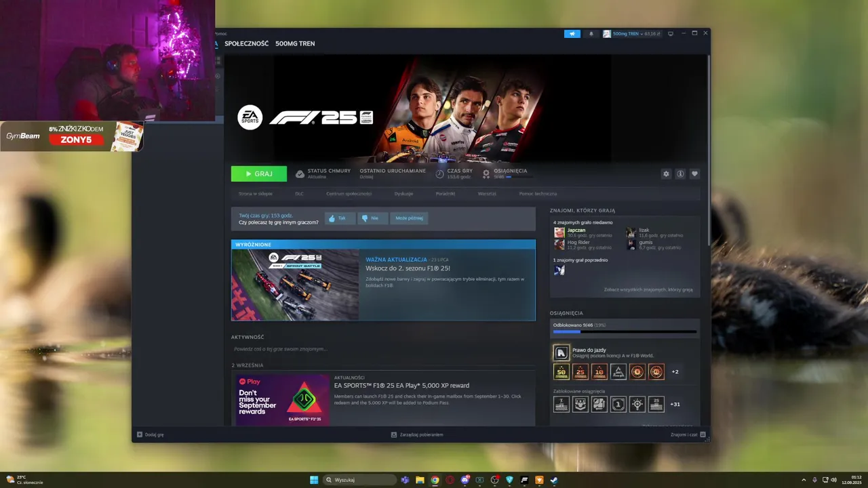Screen dimensions: 868x488
Task: Click the library page vertical scrollbar
Action: pyautogui.click(x=708, y=149)
